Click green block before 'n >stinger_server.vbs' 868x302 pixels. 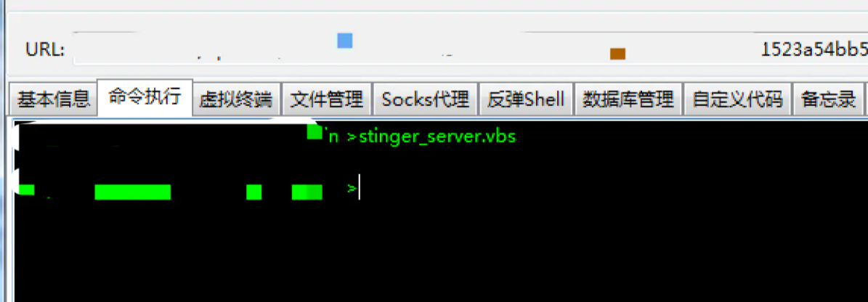315,131
